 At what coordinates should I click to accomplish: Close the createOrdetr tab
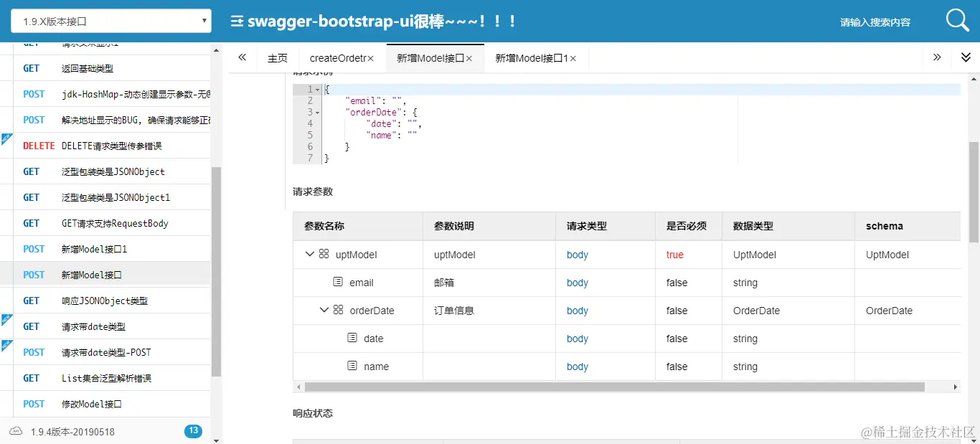pyautogui.click(x=371, y=59)
